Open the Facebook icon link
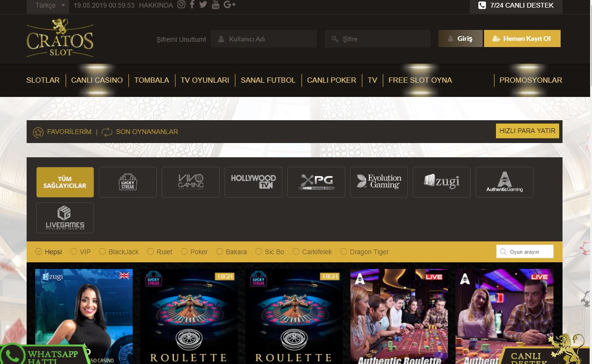 pos(192,5)
